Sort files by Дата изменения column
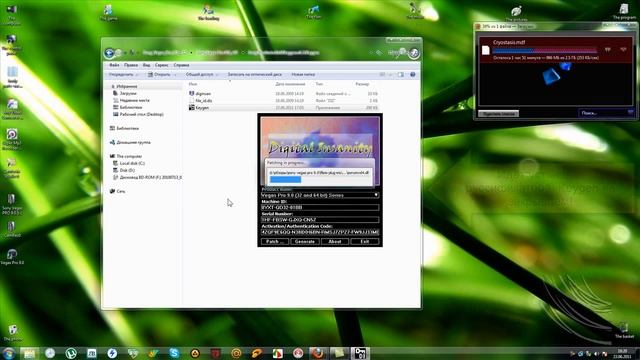 (x=290, y=84)
